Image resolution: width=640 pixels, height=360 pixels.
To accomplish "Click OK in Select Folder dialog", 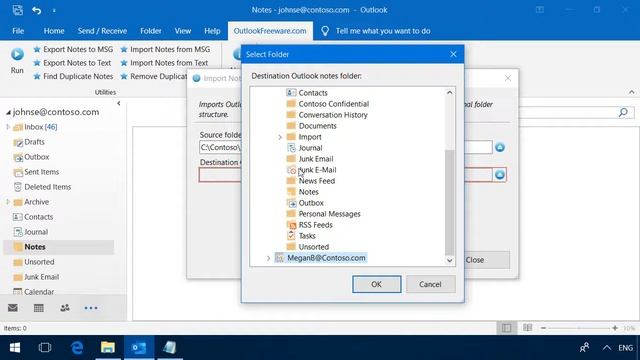I will [x=376, y=284].
